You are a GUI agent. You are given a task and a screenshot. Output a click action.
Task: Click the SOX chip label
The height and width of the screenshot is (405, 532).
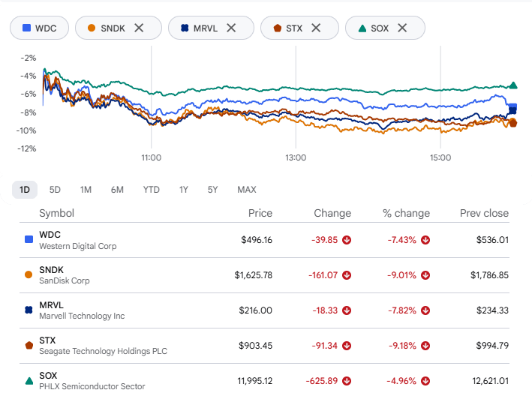(380, 28)
